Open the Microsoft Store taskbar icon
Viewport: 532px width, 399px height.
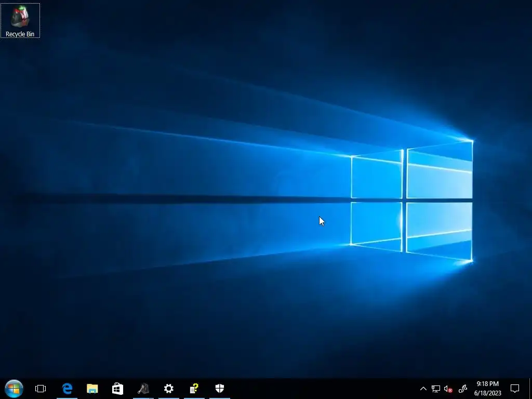[x=118, y=389]
